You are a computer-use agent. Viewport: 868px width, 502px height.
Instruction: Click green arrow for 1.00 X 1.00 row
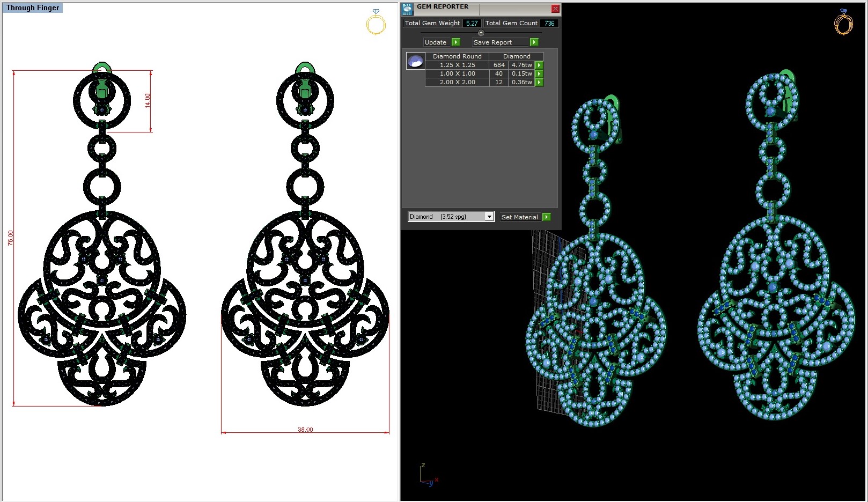pos(539,73)
